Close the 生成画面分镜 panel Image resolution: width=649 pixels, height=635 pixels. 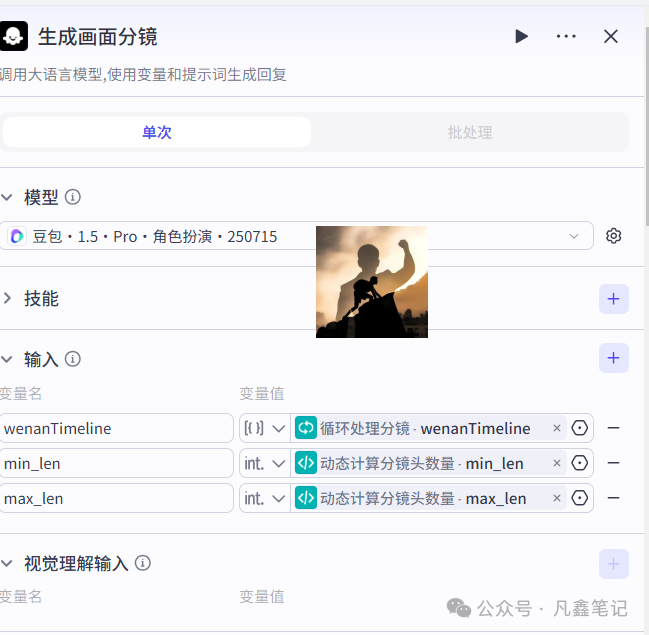coord(611,36)
